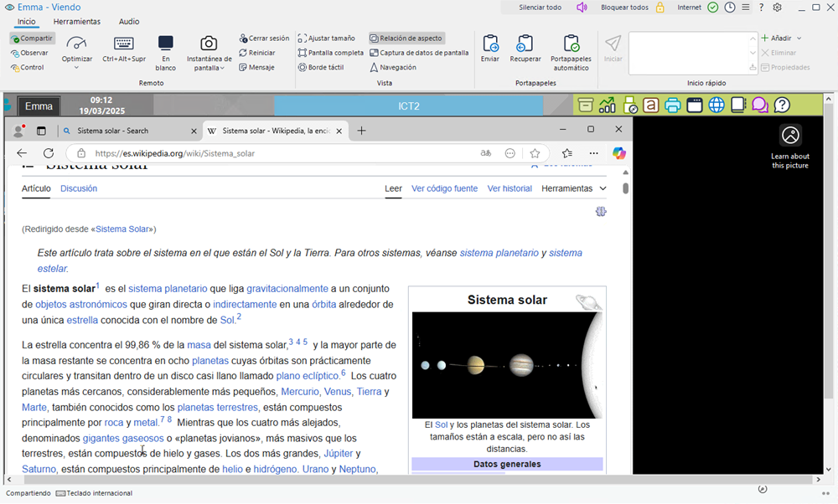838x504 pixels.
Task: Open the Audio ribbon tab
Action: tap(129, 22)
